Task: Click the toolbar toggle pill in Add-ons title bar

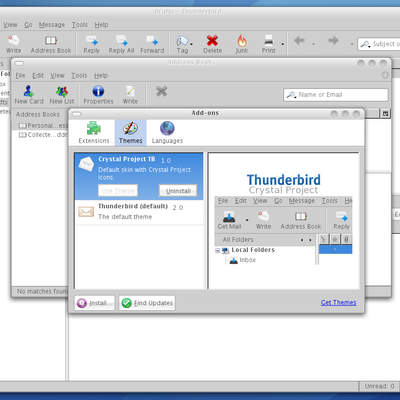Action: pyautogui.click(x=77, y=114)
